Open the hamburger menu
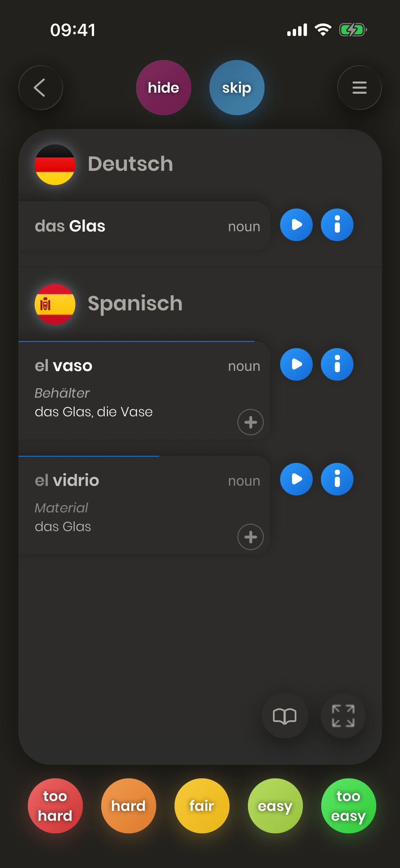 (x=359, y=88)
